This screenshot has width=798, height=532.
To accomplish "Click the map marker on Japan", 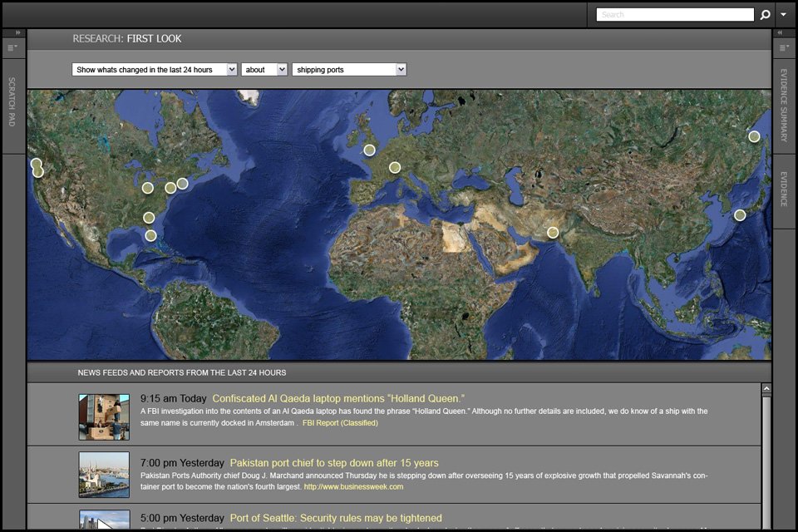I will [x=740, y=215].
